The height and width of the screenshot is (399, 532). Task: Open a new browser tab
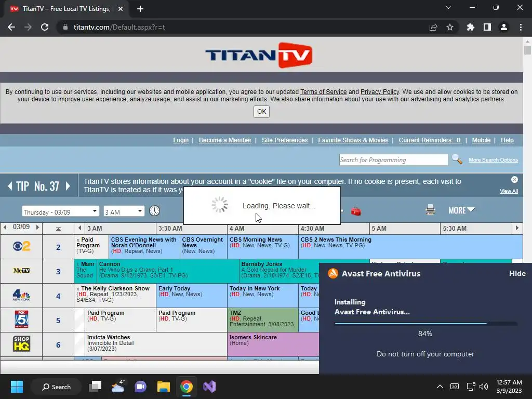point(140,9)
